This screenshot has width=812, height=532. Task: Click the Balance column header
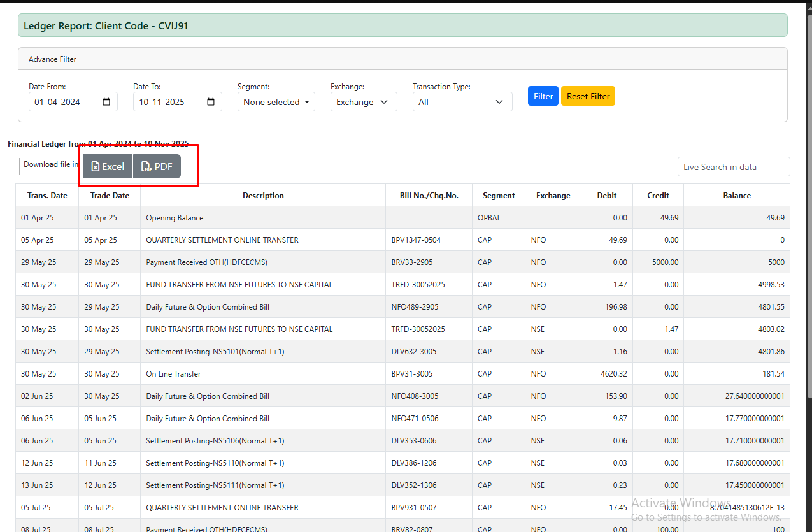(x=736, y=196)
